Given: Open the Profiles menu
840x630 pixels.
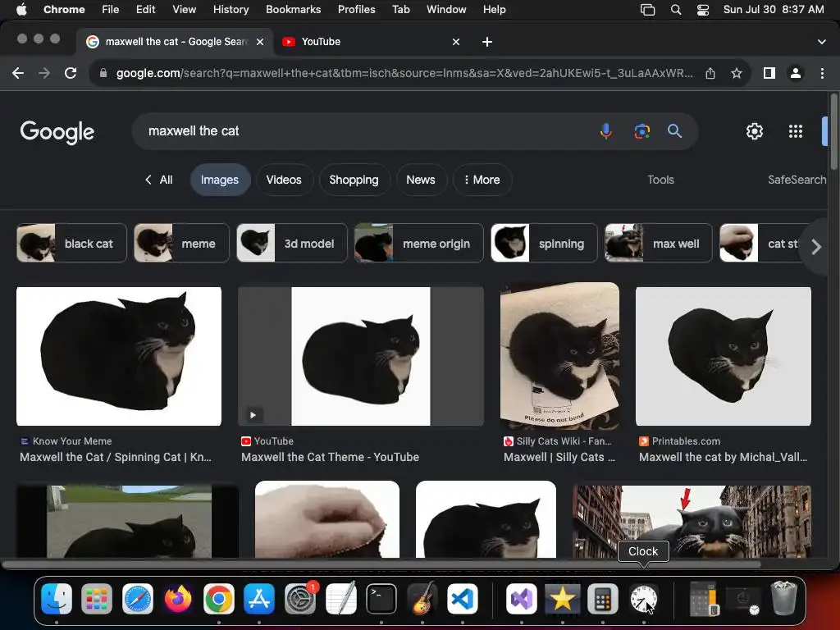Looking at the screenshot, I should [356, 10].
